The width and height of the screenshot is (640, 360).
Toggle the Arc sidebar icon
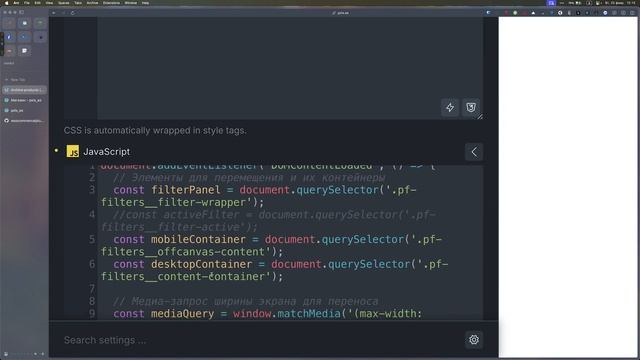click(x=21, y=12)
